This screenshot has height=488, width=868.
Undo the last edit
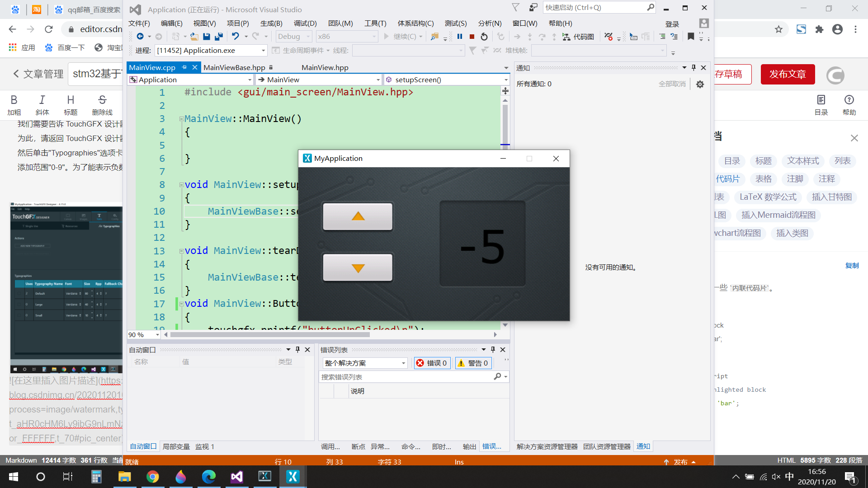click(x=236, y=37)
